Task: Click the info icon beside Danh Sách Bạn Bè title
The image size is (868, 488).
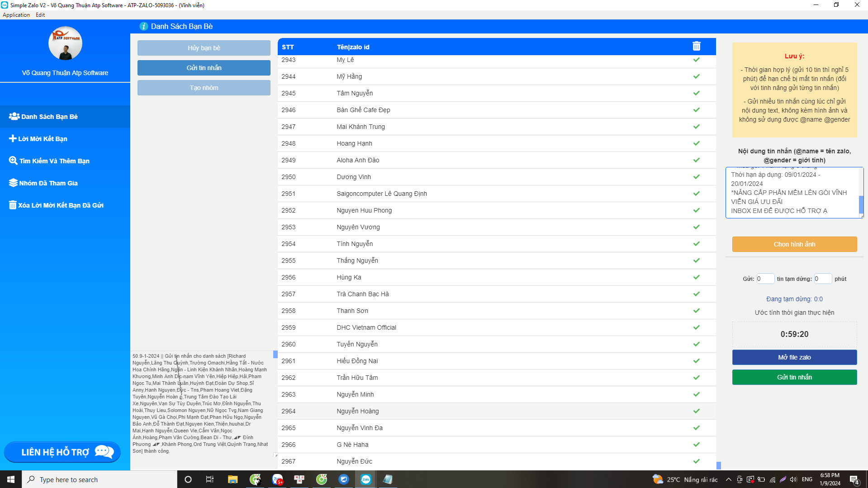Action: [144, 26]
